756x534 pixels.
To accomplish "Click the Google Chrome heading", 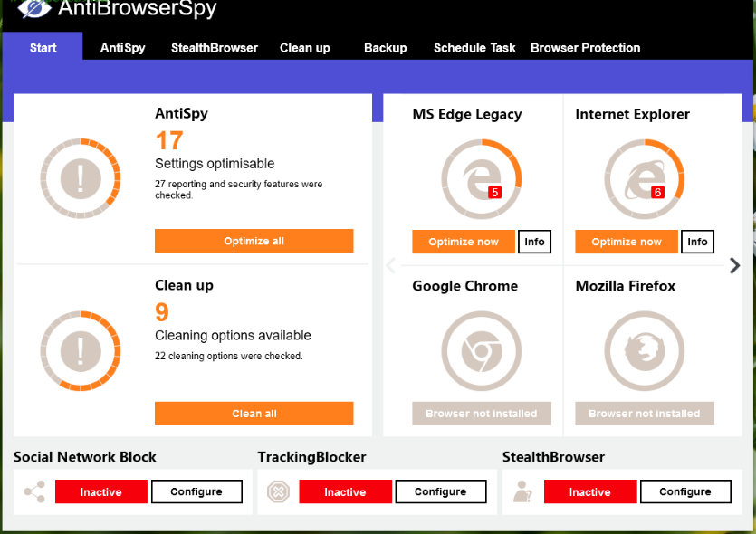I will point(465,286).
